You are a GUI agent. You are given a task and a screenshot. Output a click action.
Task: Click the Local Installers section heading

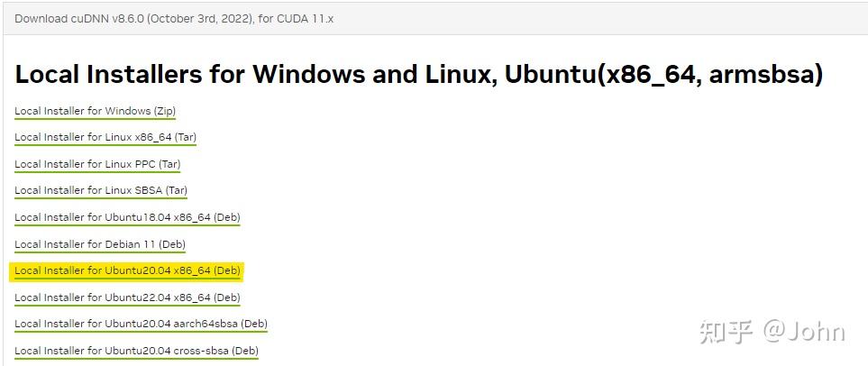(419, 75)
